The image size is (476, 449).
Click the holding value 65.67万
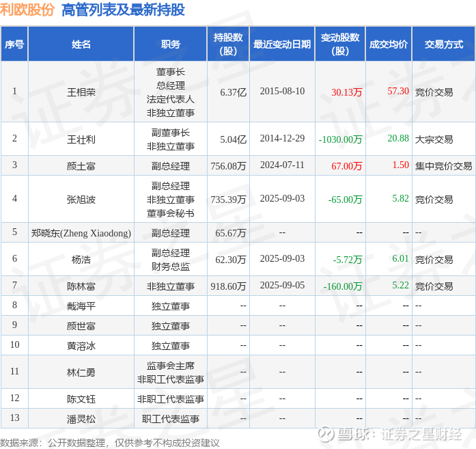[x=231, y=233]
